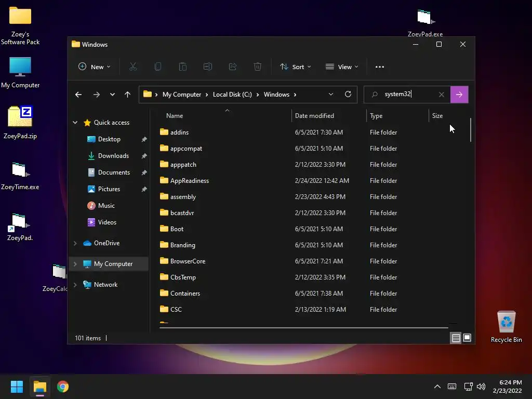532x399 pixels.
Task: Select the AppReadiness folder
Action: [189, 181]
